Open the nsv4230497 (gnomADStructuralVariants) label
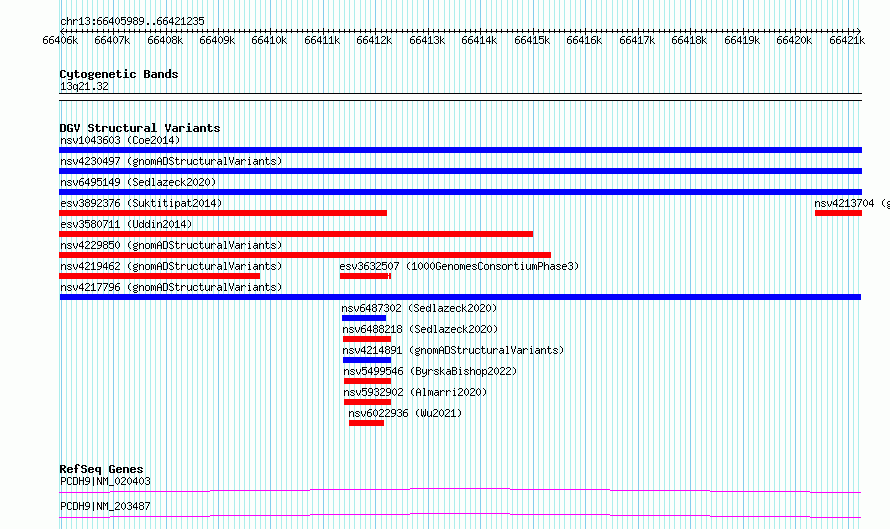Viewport: 890px width, 529px height. [171, 161]
